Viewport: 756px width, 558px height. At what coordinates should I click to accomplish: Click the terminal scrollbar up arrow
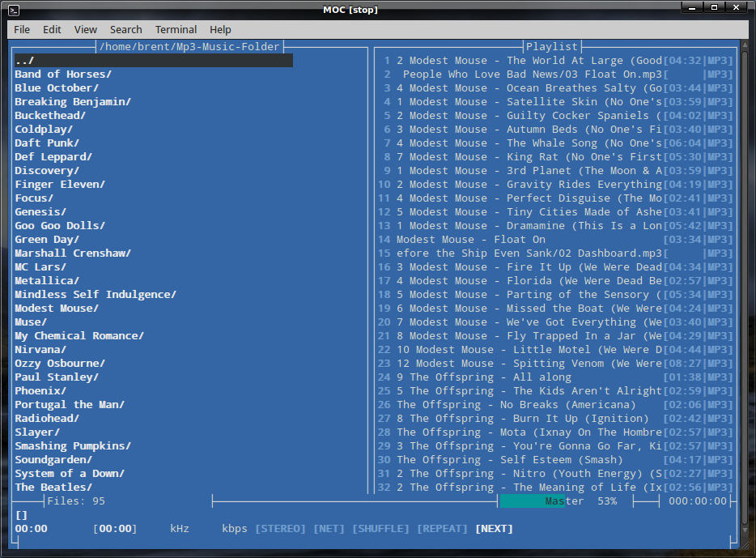coord(745,45)
